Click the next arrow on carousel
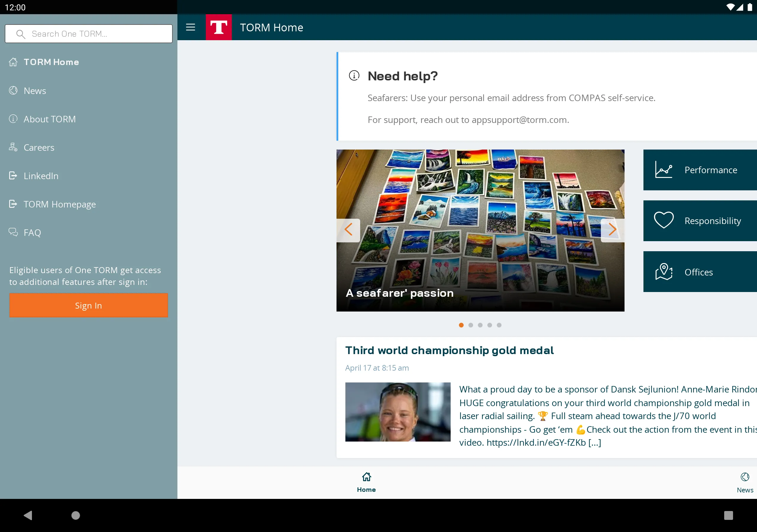This screenshot has width=757, height=532. [x=612, y=229]
